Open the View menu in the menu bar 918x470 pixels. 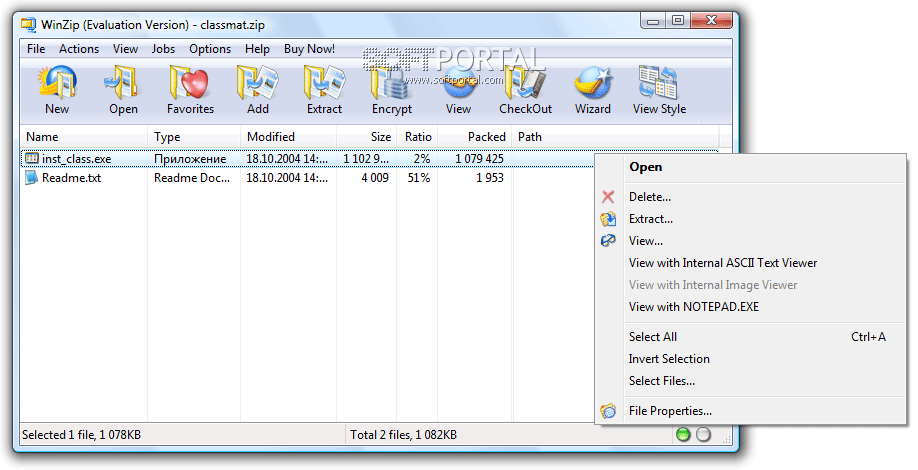pyautogui.click(x=125, y=49)
